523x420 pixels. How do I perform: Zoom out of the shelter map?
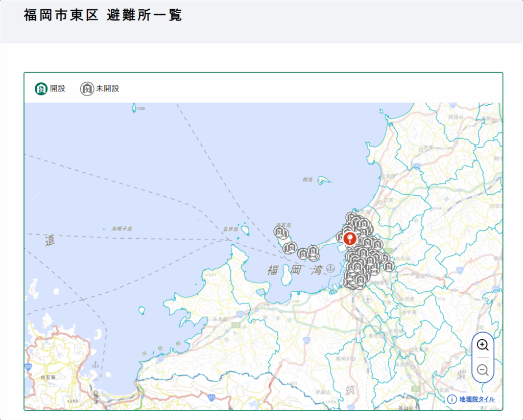coord(483,370)
